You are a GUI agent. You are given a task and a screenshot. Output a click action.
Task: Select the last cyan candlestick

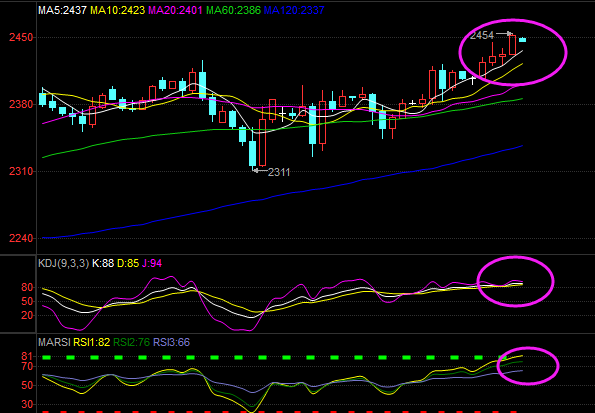[x=523, y=39]
